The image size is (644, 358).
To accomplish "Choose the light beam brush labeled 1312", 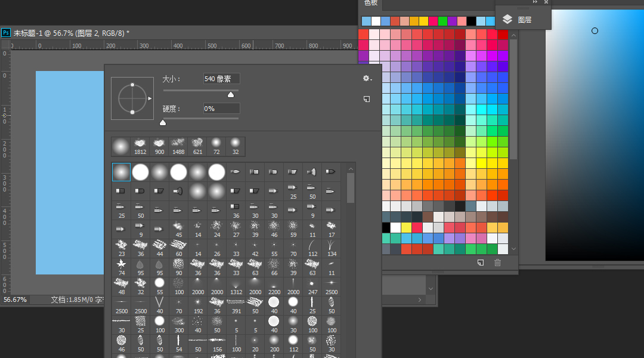I will pyautogui.click(x=236, y=286).
